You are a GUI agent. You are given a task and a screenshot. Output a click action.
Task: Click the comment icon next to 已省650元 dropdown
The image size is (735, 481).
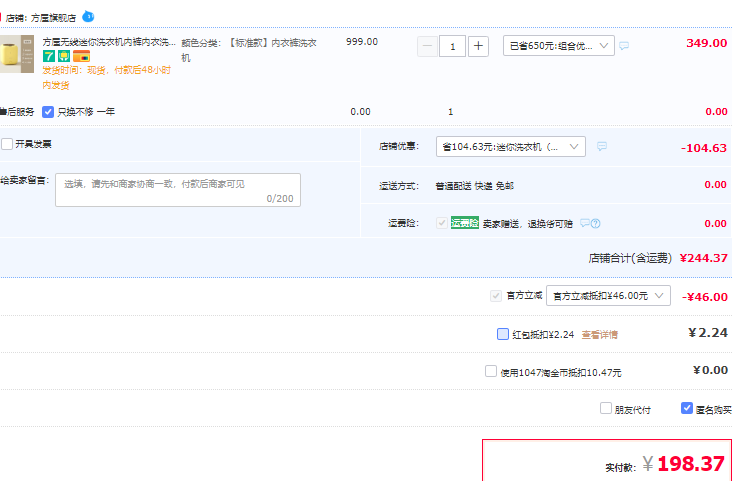(624, 45)
